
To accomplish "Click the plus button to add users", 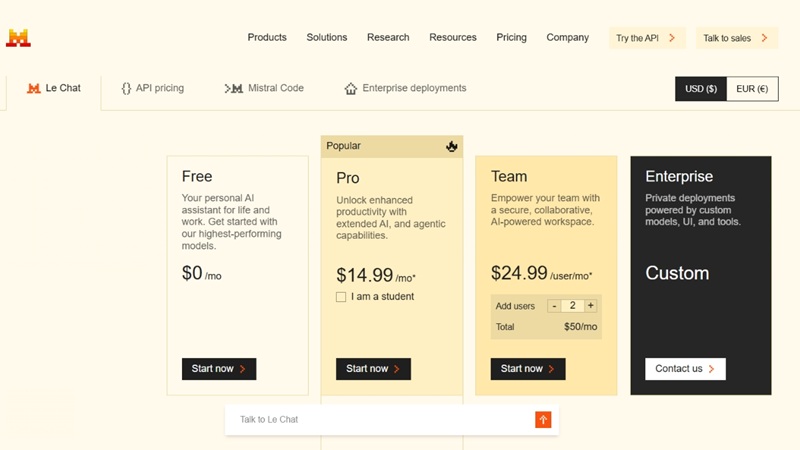I will click(591, 306).
